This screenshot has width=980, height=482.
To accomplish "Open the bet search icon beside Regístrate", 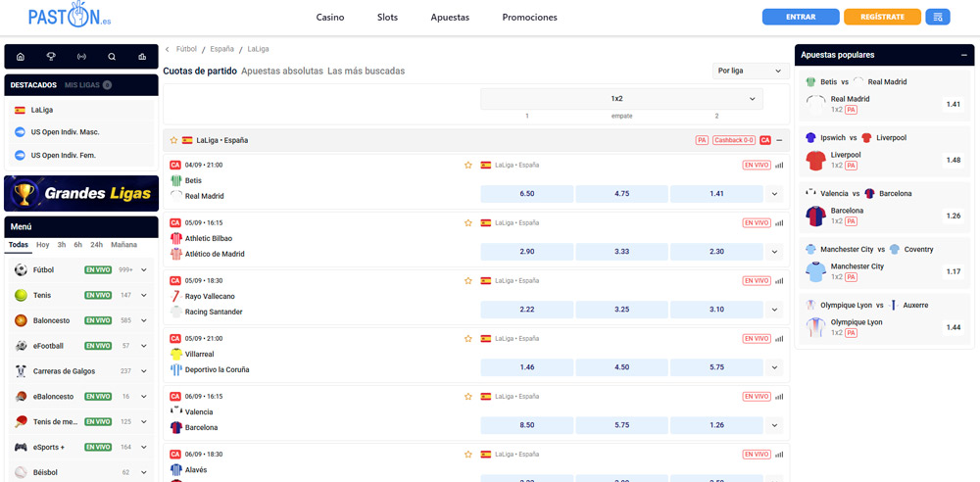I will click(x=938, y=17).
